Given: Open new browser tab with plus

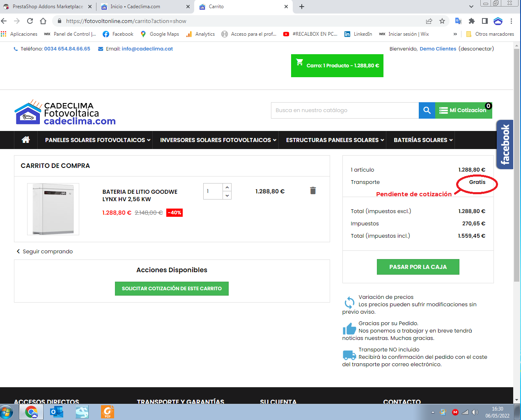Looking at the screenshot, I should pos(302,7).
